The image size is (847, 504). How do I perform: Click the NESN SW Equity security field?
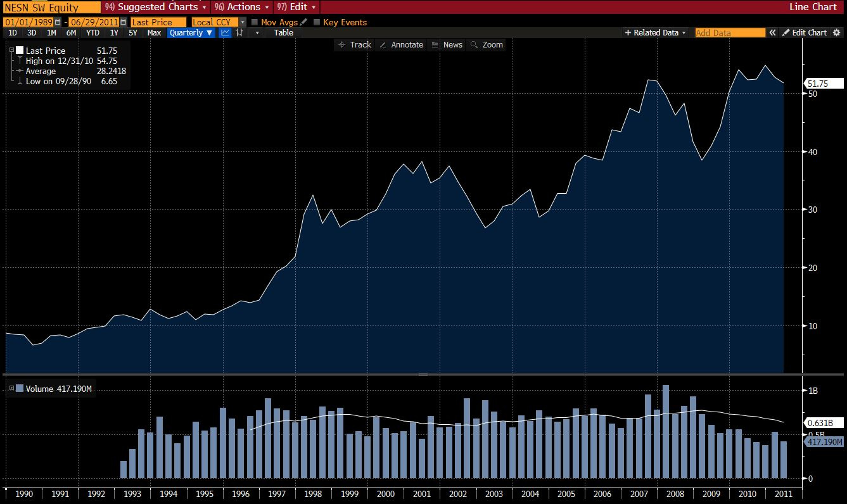pyautogui.click(x=52, y=7)
